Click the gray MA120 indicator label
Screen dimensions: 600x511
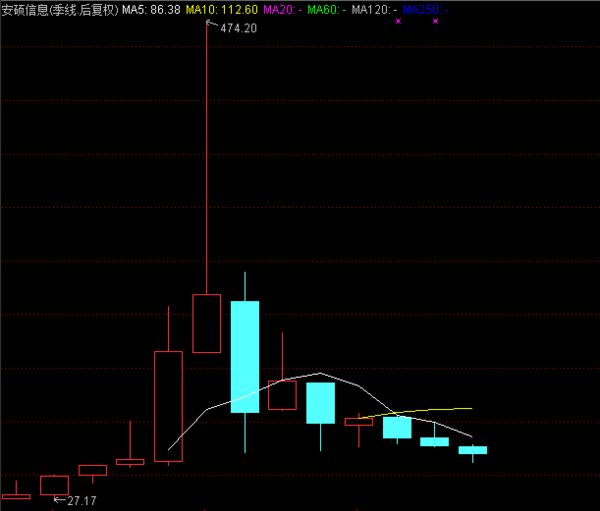coord(374,10)
